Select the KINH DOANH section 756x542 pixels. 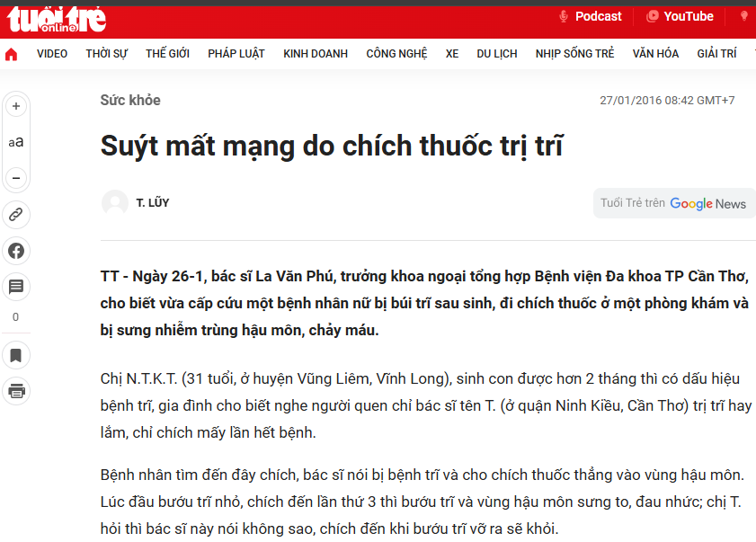pos(316,54)
